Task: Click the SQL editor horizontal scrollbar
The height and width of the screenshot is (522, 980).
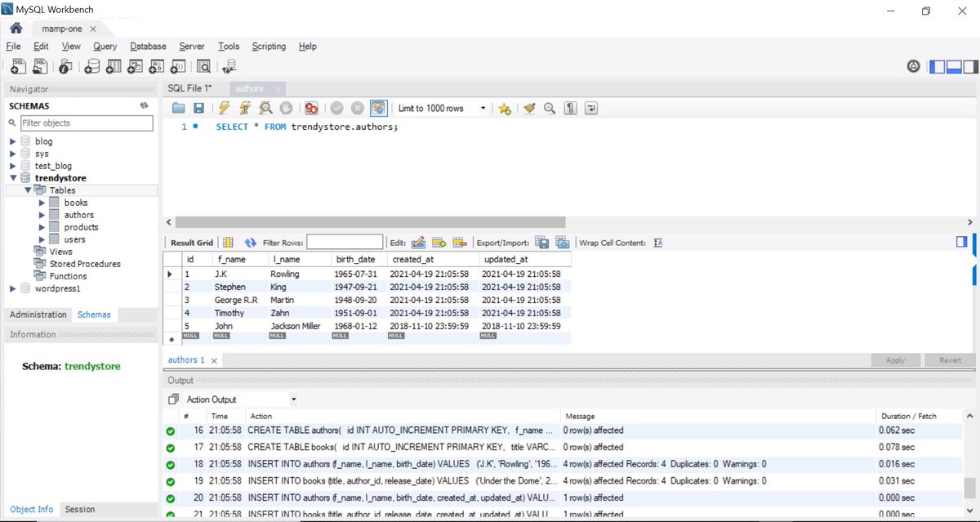Action: click(370, 222)
